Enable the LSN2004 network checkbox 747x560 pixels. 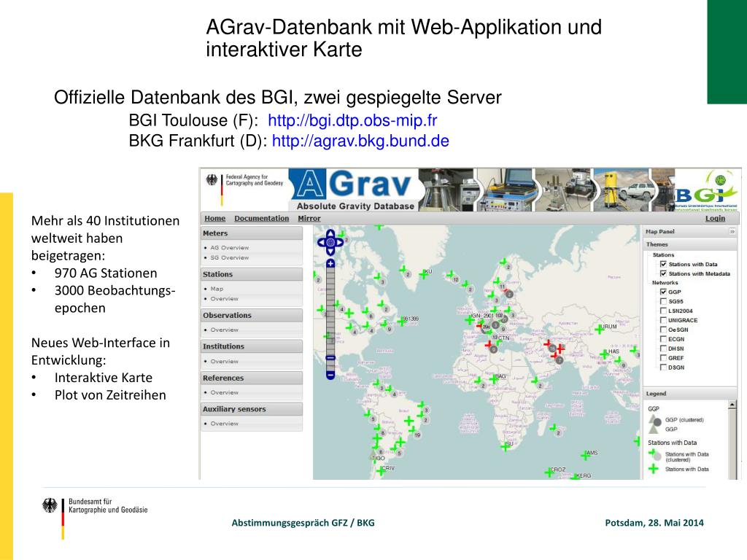[663, 311]
